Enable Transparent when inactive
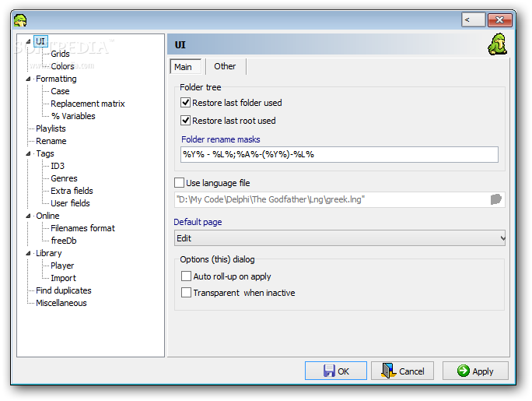This screenshot has height=401, width=532. coord(186,292)
